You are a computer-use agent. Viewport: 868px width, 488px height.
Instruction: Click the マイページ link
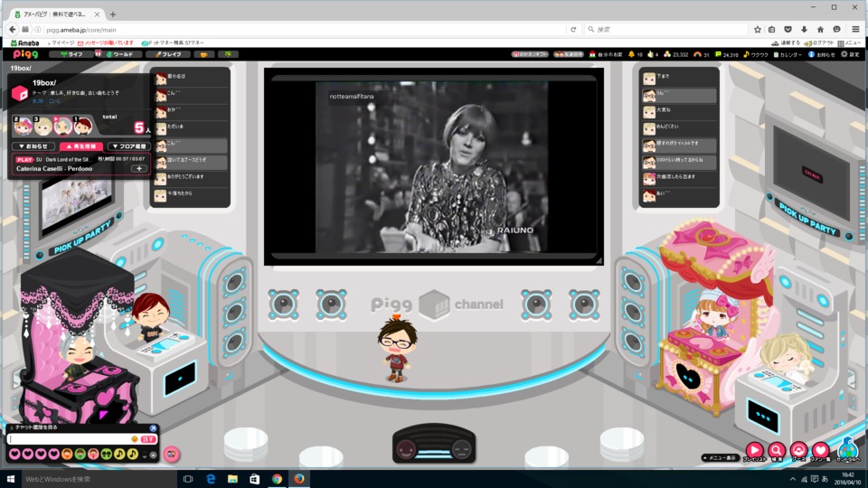click(x=61, y=42)
